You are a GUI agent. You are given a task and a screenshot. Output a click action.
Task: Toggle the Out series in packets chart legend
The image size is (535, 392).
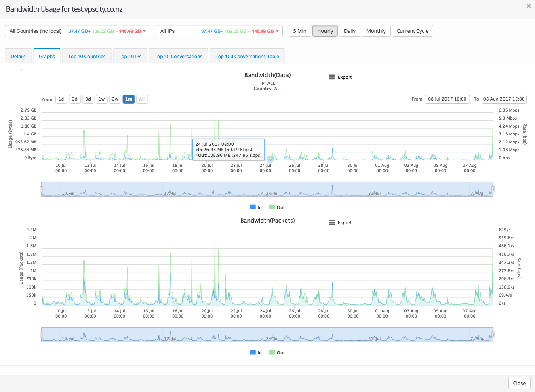[277, 353]
